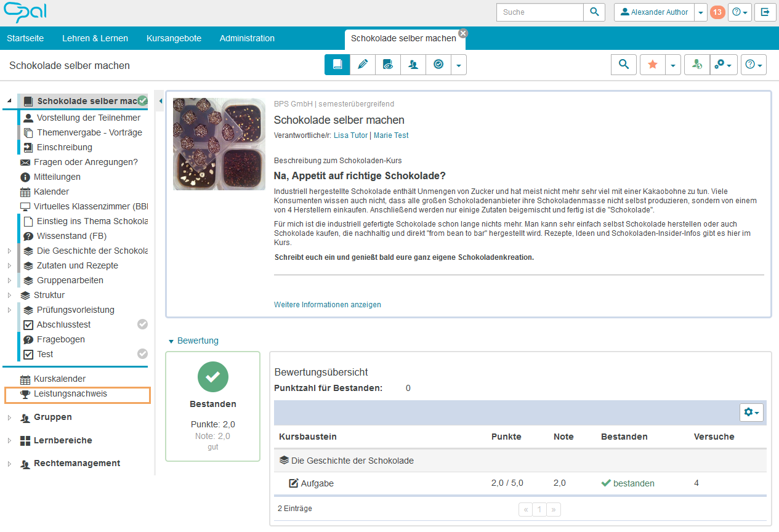
Task: Open the member management icon in toolbar
Action: click(413, 65)
